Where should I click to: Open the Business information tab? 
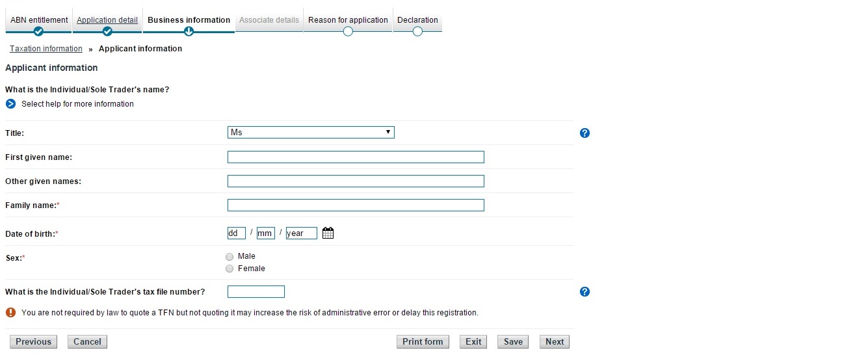point(189,20)
